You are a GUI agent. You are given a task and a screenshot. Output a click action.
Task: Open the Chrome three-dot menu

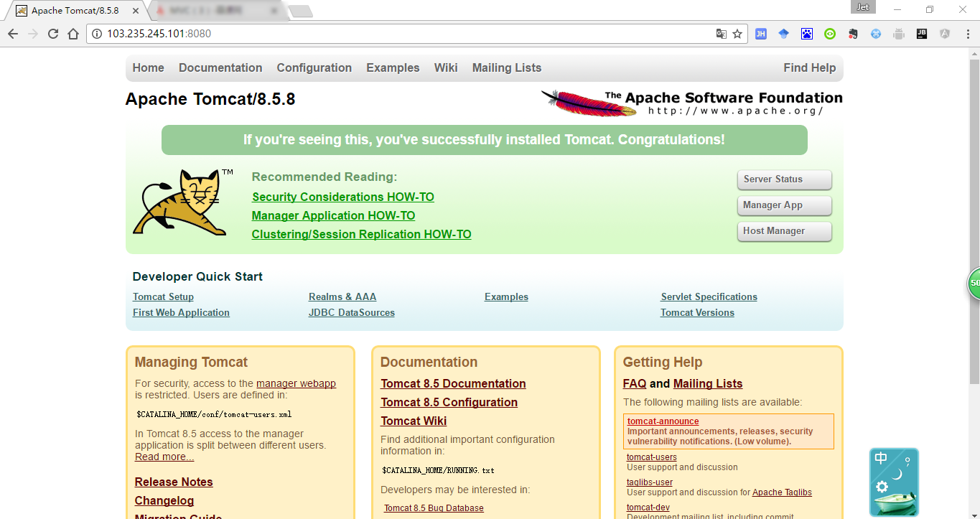(x=966, y=34)
